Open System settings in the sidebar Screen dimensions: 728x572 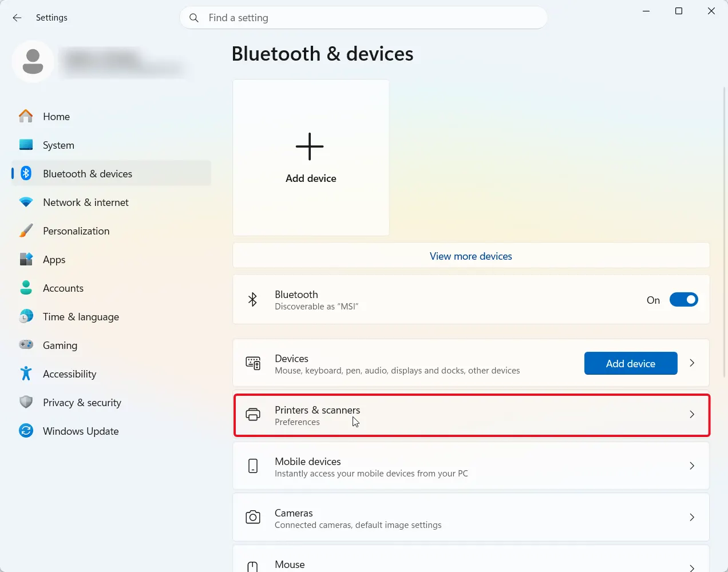(x=58, y=145)
